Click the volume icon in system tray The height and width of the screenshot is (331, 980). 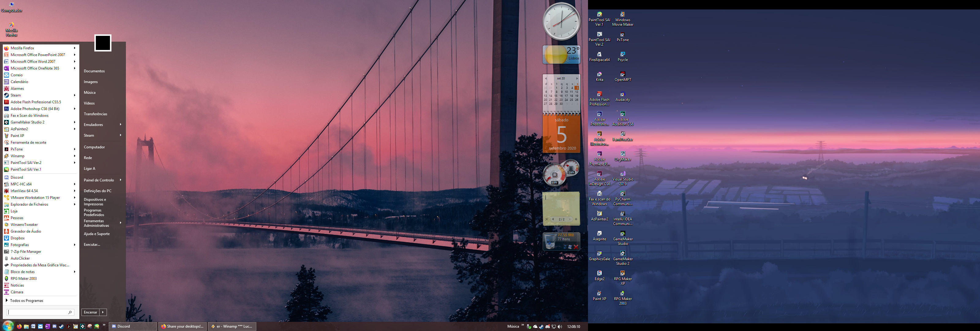(560, 326)
